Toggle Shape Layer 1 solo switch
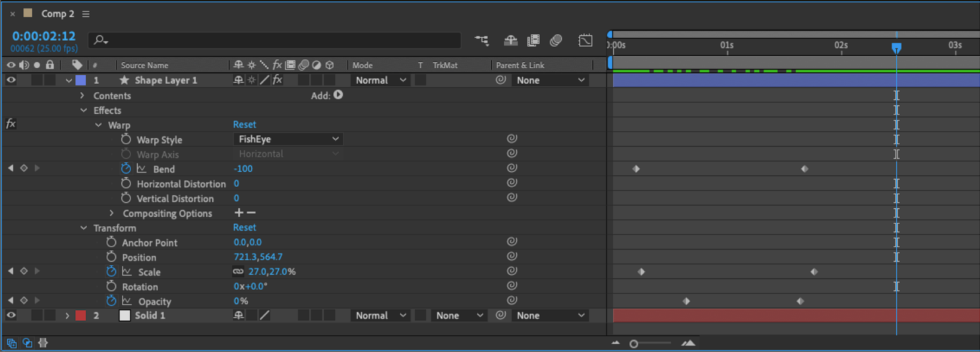The width and height of the screenshot is (980, 352). pyautogui.click(x=36, y=80)
